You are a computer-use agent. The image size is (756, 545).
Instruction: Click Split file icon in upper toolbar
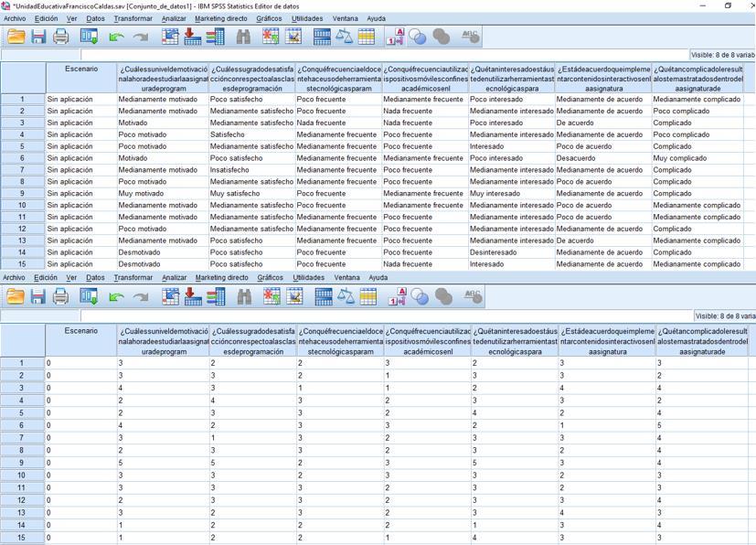point(322,37)
